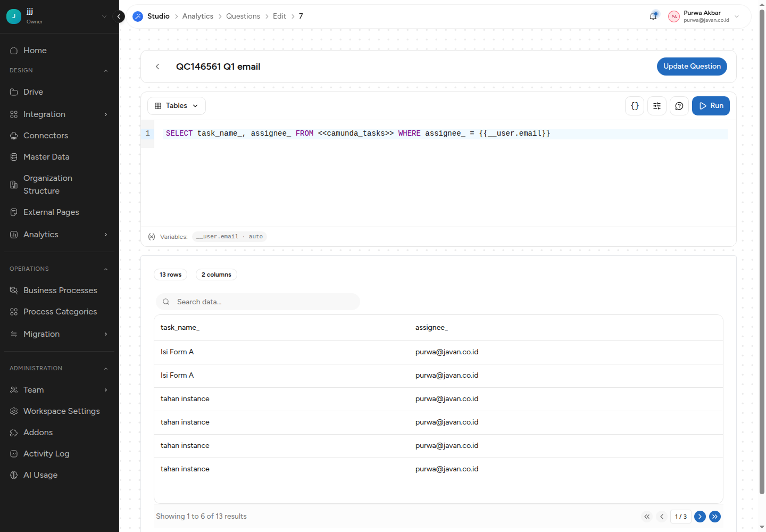Click the Workspace Settings gear icon

14,411
